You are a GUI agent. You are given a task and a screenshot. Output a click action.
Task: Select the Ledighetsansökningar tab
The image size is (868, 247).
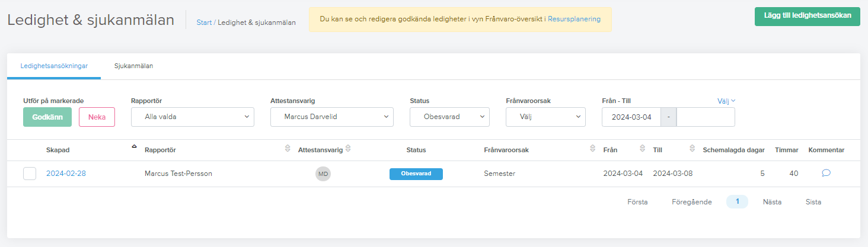point(54,66)
